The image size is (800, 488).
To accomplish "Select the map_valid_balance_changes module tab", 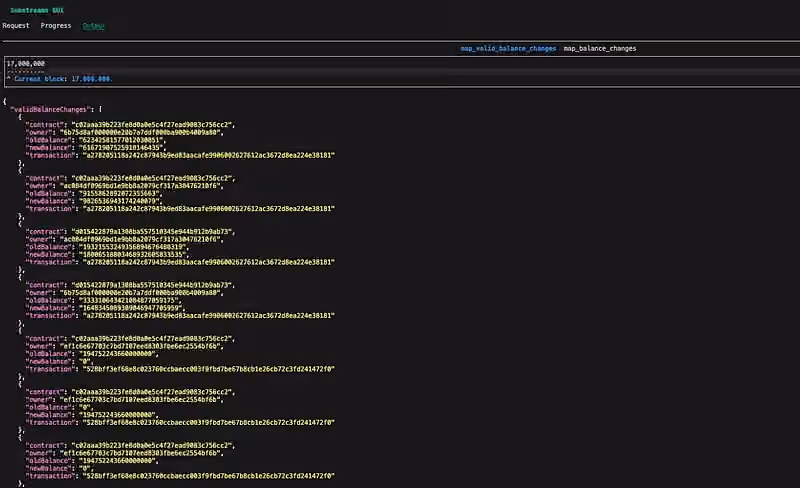I will pyautogui.click(x=508, y=48).
